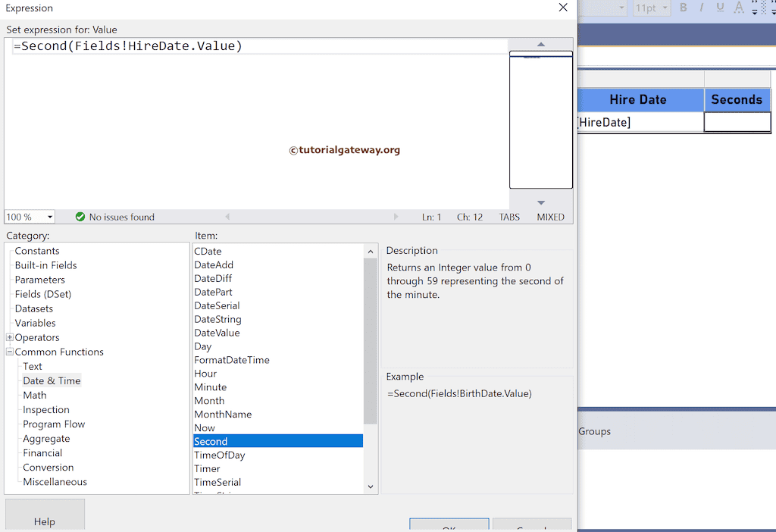Click the horizontal scroll right arrow
This screenshot has height=532, width=776.
tap(396, 217)
